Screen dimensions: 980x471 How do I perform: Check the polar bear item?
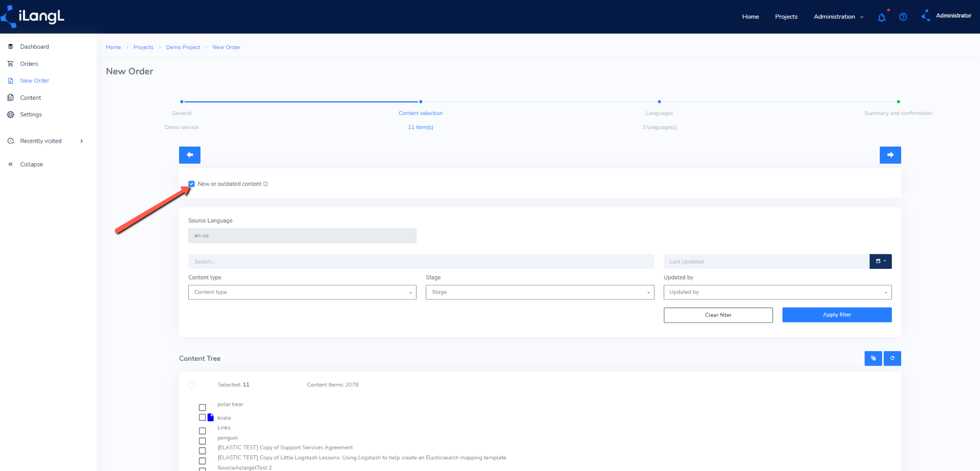202,408
